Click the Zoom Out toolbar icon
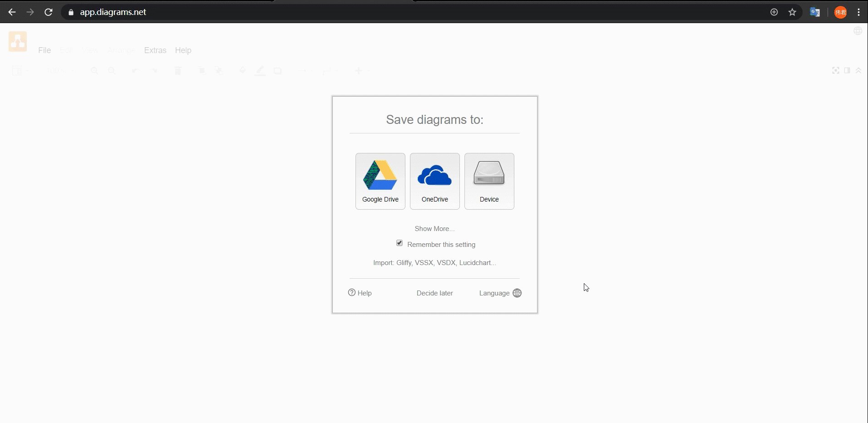 coord(112,71)
